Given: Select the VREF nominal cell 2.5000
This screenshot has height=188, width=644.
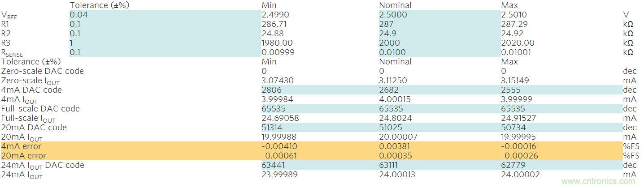Looking at the screenshot, I should pos(393,15).
